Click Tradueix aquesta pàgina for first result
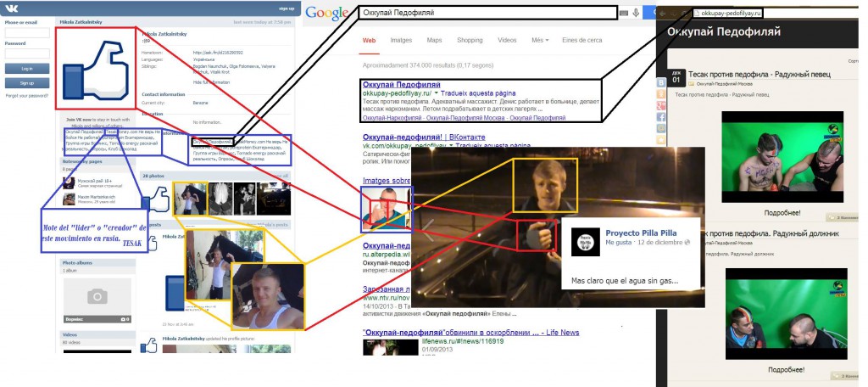The image size is (868, 387). pos(478,93)
